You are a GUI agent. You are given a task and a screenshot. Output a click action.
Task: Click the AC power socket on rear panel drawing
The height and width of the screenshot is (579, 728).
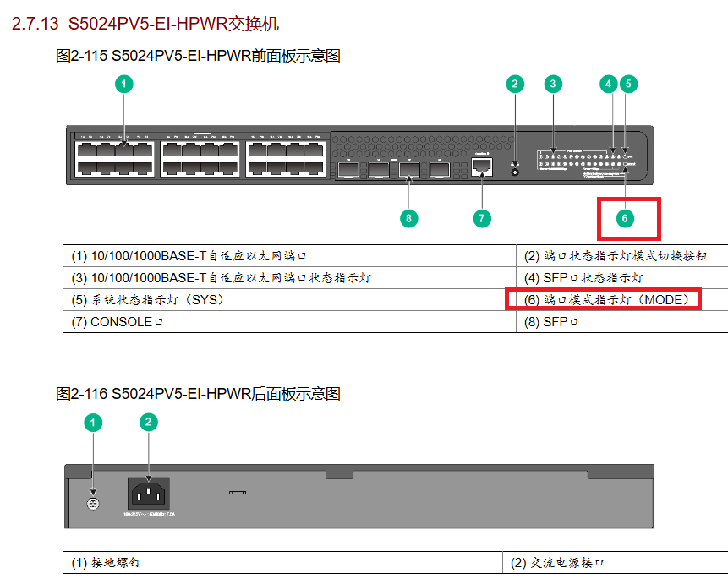tap(149, 494)
